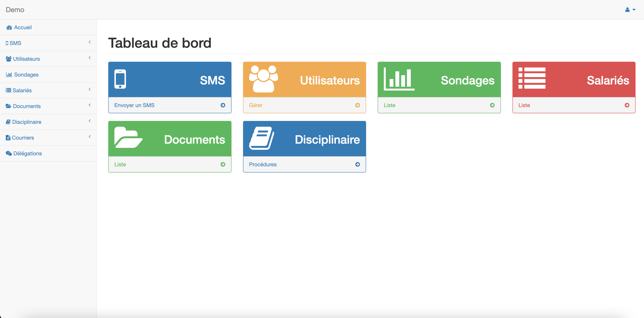Click the Demo brand title

coord(15,10)
